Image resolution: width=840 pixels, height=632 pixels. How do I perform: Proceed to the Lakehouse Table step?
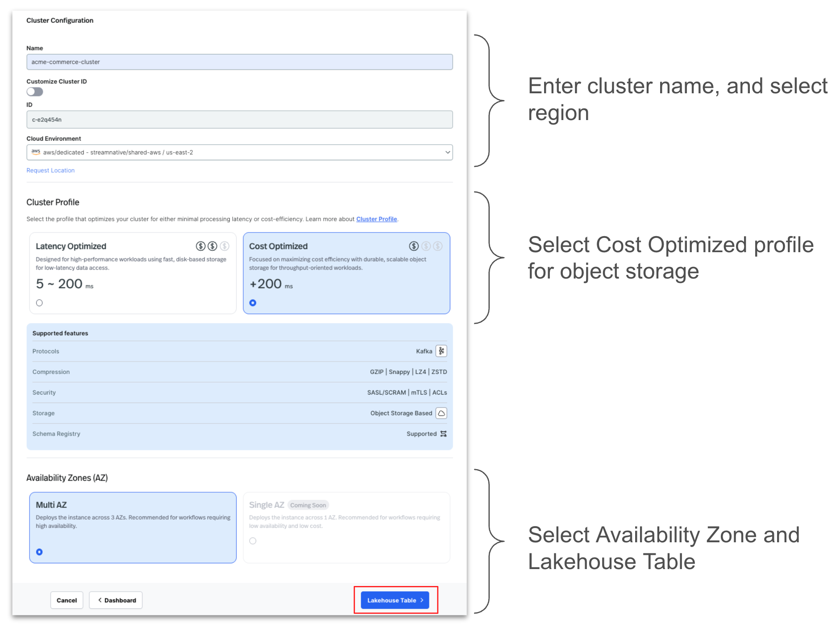[395, 600]
